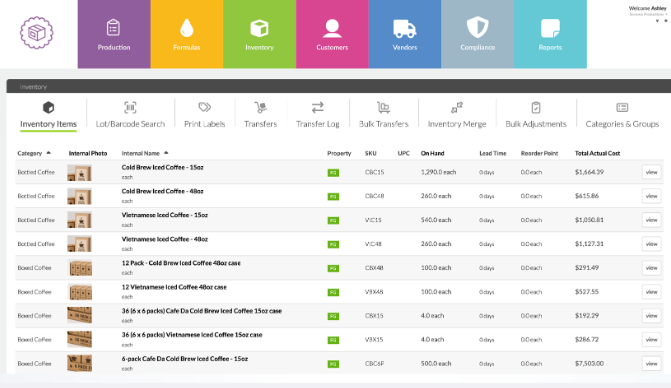Expand the Welcome Ashley user menu
The width and height of the screenshot is (671, 388).
coord(647,11)
